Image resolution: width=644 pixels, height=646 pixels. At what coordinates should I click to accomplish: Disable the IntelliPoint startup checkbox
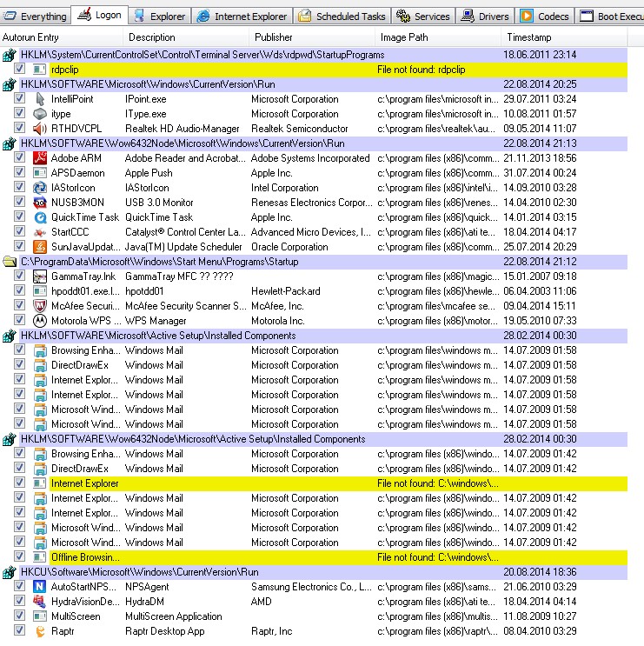coord(19,98)
